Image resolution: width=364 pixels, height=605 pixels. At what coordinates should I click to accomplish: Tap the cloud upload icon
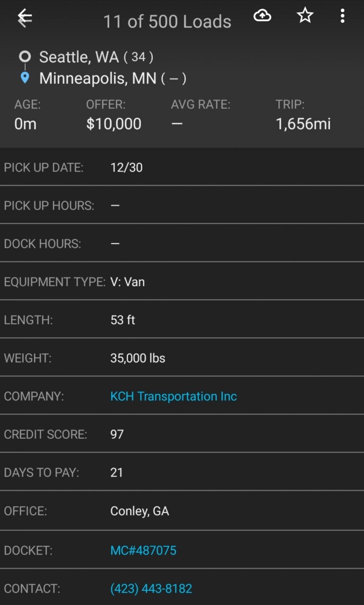262,16
